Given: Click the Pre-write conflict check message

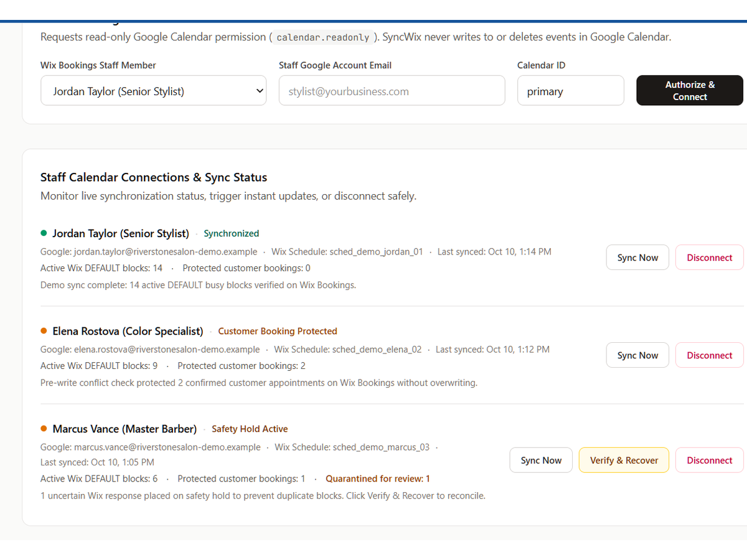Looking at the screenshot, I should tap(259, 383).
